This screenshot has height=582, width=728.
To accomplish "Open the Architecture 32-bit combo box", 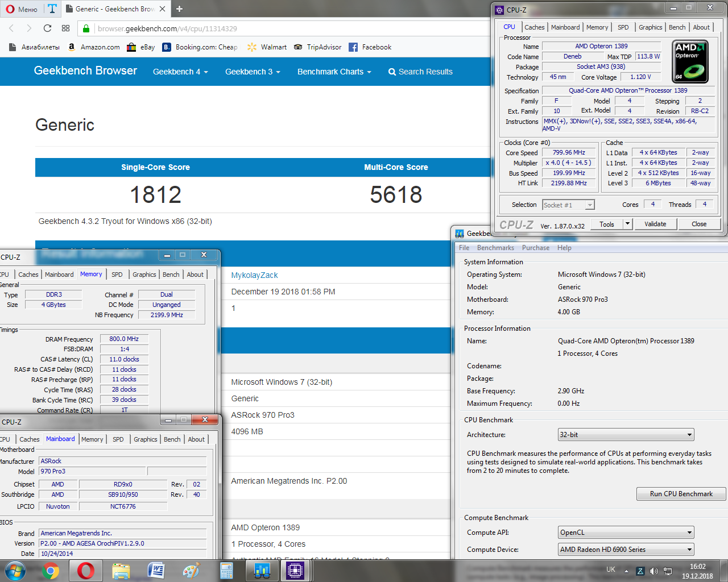I will pos(626,435).
